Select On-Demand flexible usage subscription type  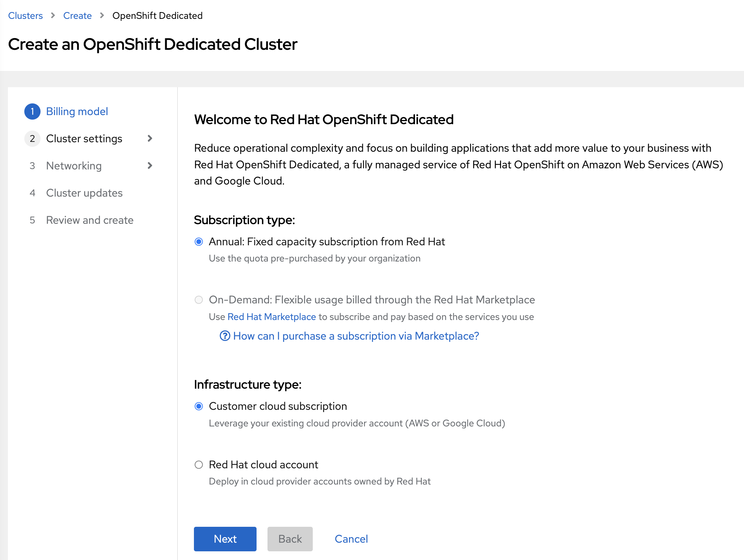199,300
